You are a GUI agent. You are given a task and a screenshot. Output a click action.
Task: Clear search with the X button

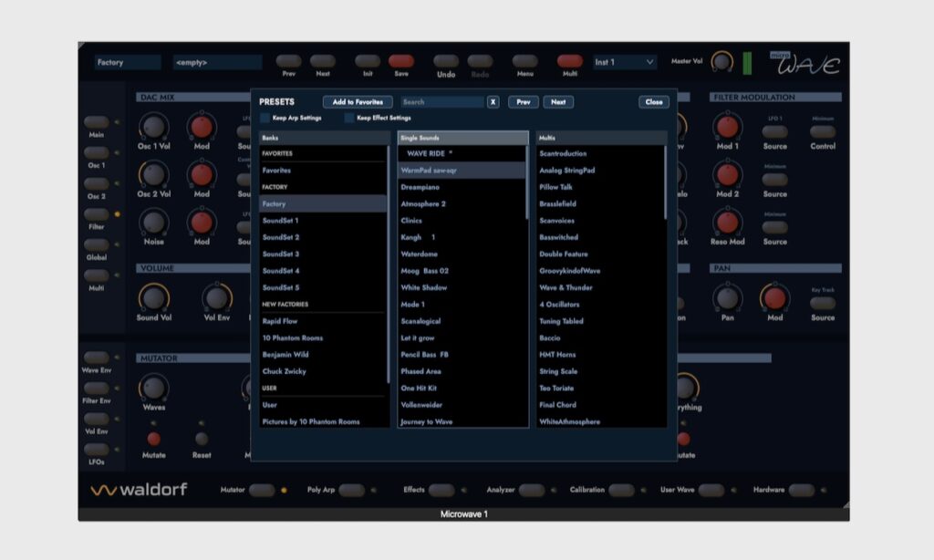493,102
